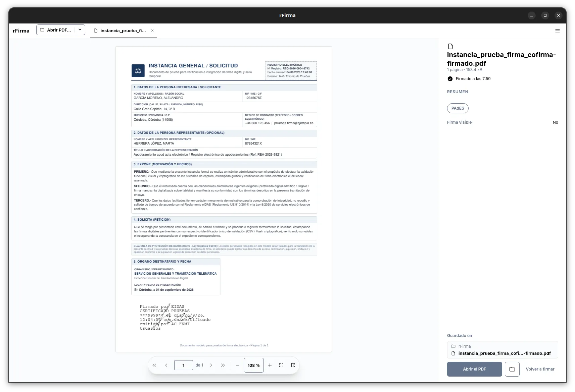Close the instancia_prueba_fi... tab
This screenshot has height=392, width=575.
point(152,31)
